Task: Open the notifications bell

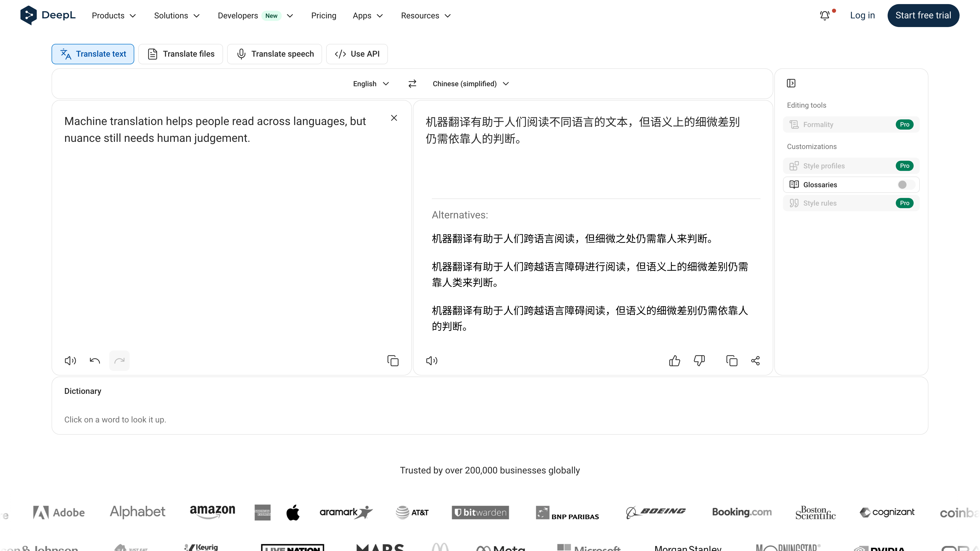Action: [825, 16]
